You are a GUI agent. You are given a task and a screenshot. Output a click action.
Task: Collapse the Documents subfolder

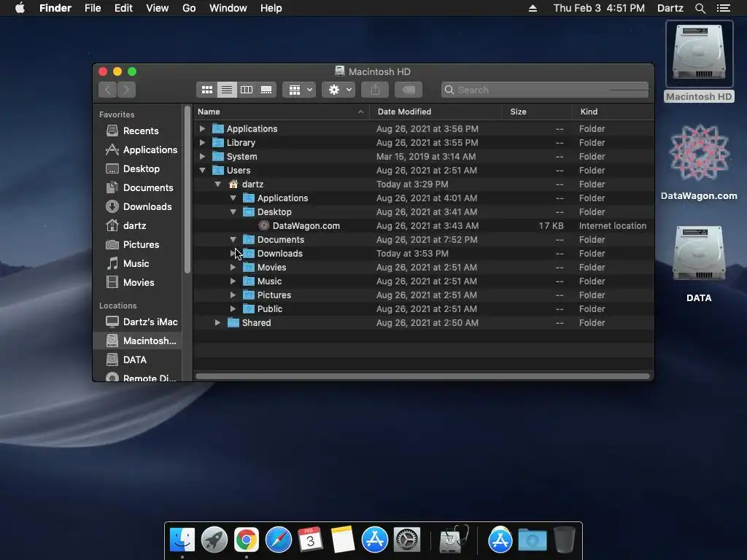click(233, 239)
